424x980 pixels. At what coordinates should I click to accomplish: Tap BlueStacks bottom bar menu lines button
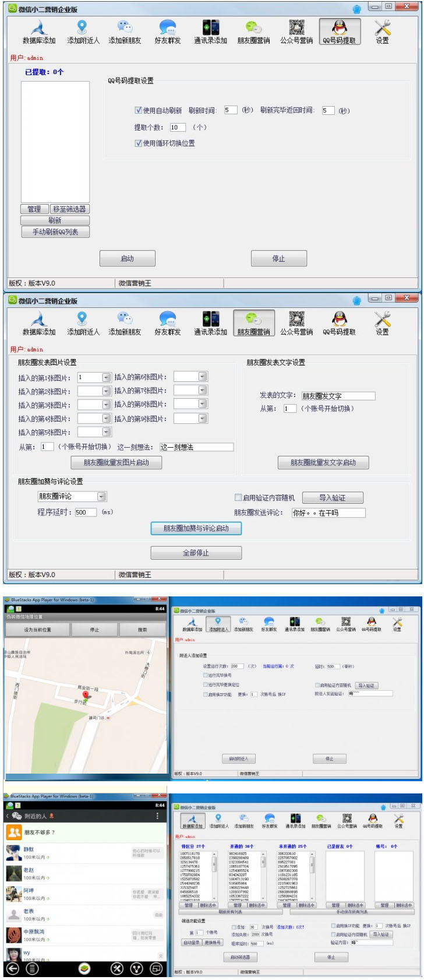pos(33,968)
